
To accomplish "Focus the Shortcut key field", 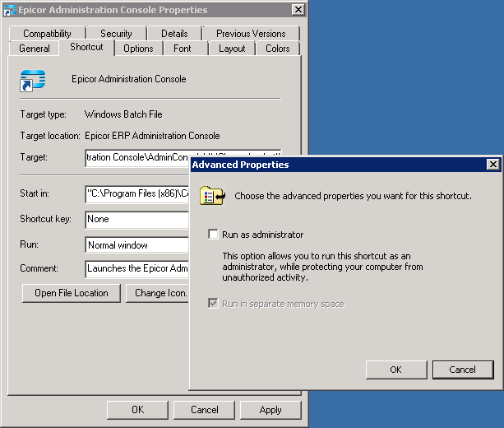I will 137,220.
